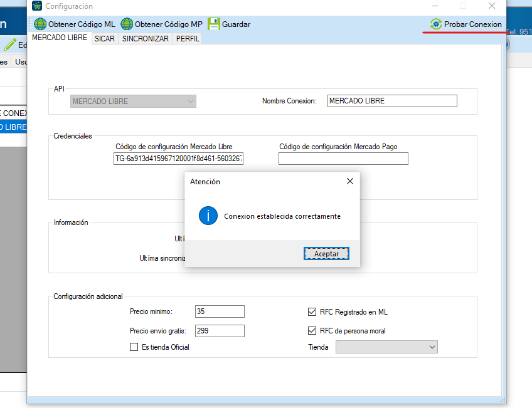Open the SINCRONIZAR tab
Viewport: 532px width, 408px height.
click(145, 39)
